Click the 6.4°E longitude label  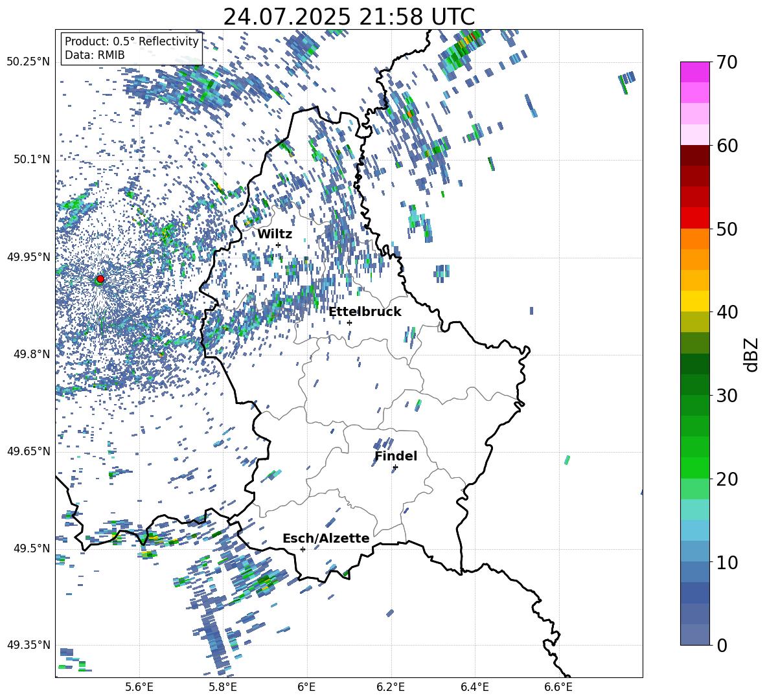475,687
